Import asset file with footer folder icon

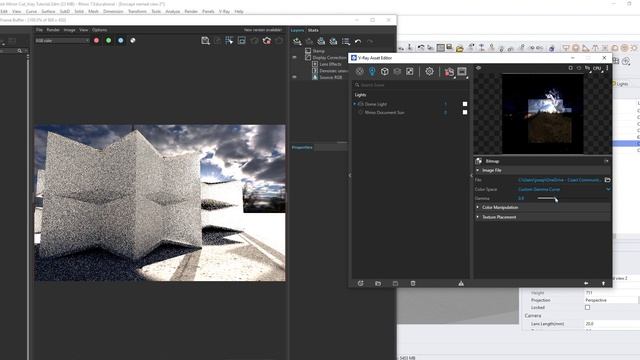coord(378,283)
